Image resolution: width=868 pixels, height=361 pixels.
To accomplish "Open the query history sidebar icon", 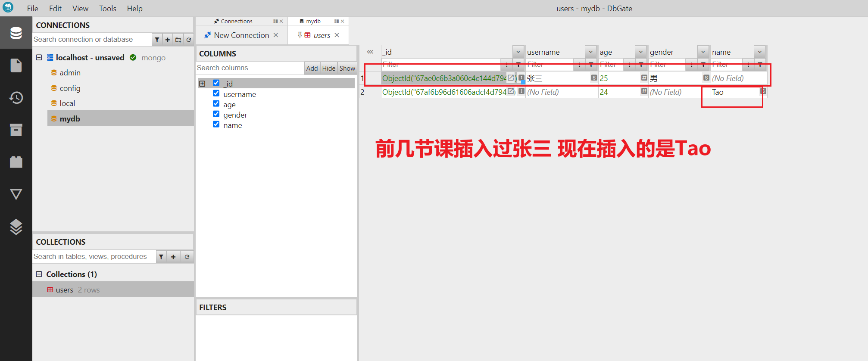I will [x=16, y=98].
